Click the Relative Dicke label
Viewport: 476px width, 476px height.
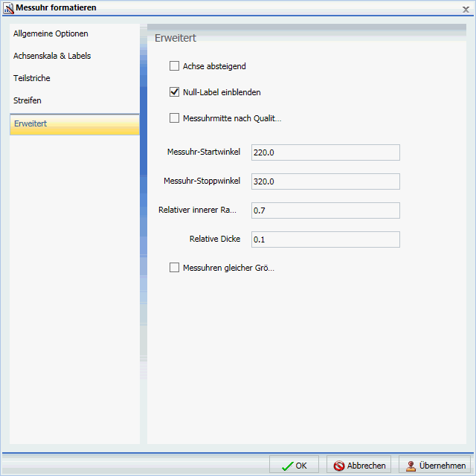215,239
